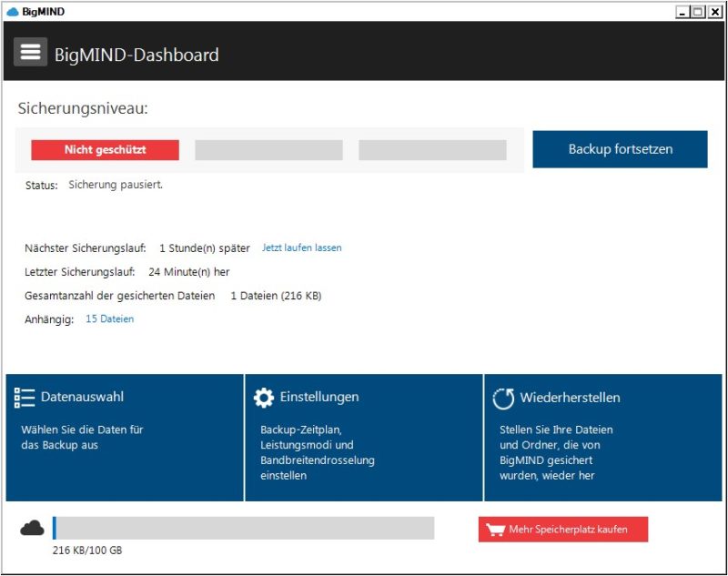
Task: Click the second gray protection level bar
Action: tap(268, 150)
